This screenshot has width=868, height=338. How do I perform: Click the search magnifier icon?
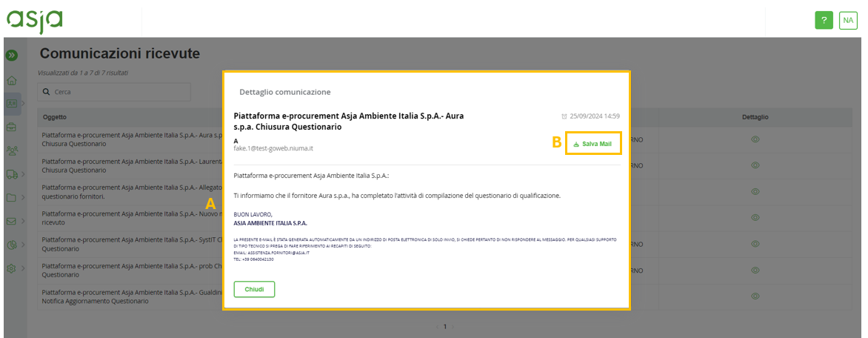click(47, 92)
